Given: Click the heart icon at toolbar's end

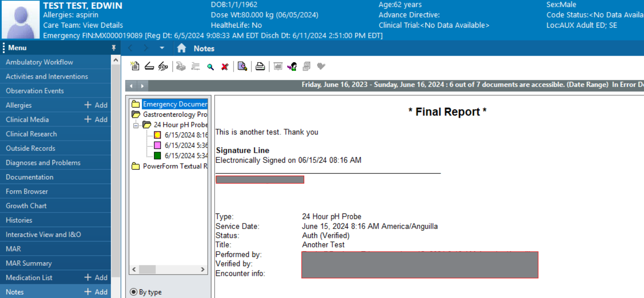Looking at the screenshot, I should 320,66.
